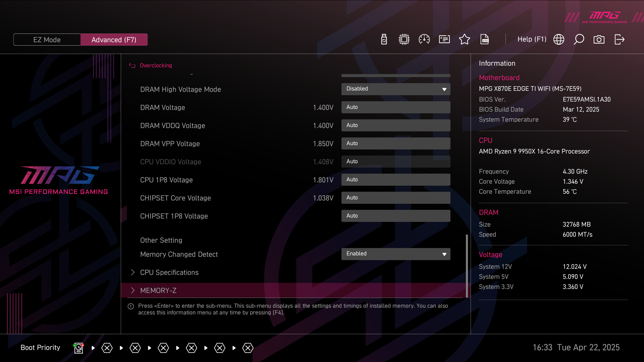Viewport: 644px width, 362px height.
Task: Click the 3.360 V System 3.3V value
Action: (x=573, y=287)
